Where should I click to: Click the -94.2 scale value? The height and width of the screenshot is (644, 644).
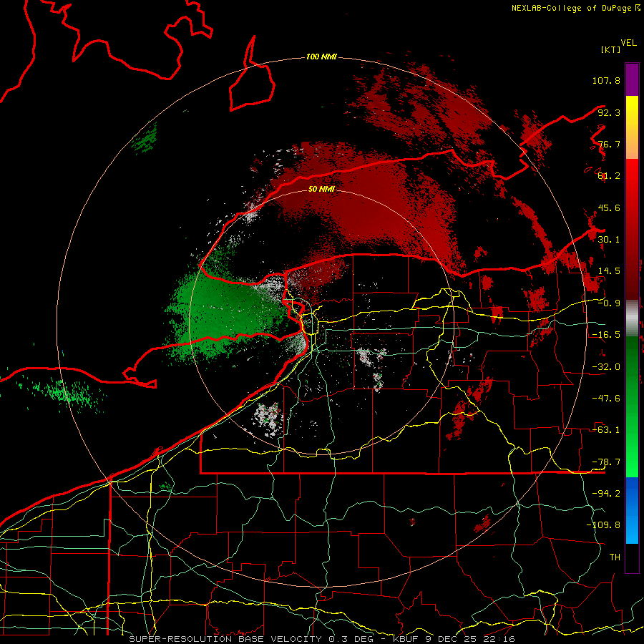click(606, 494)
